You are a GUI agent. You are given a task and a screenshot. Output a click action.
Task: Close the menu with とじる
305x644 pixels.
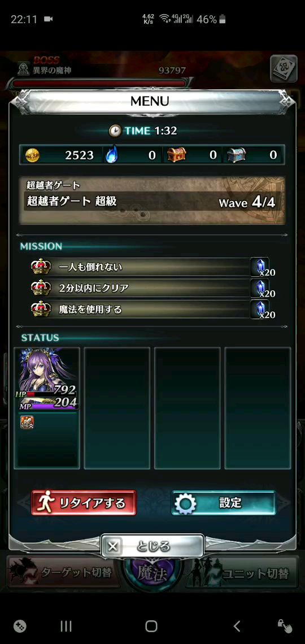click(152, 546)
